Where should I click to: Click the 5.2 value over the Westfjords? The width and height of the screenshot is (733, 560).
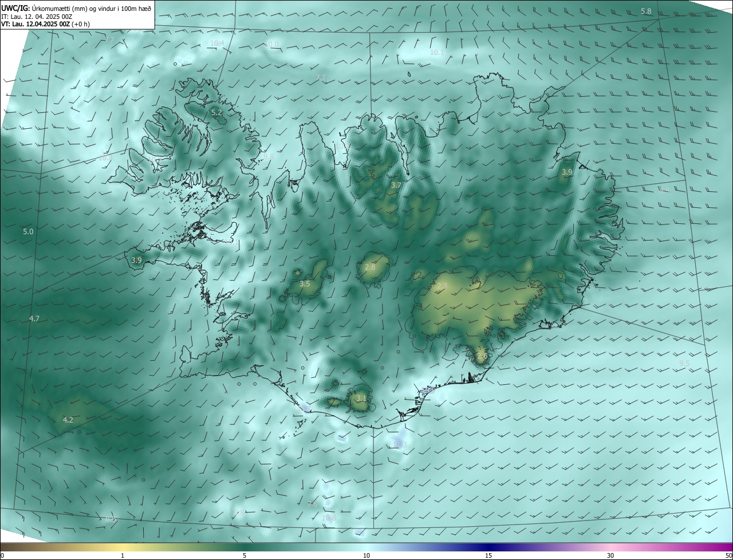[216, 113]
